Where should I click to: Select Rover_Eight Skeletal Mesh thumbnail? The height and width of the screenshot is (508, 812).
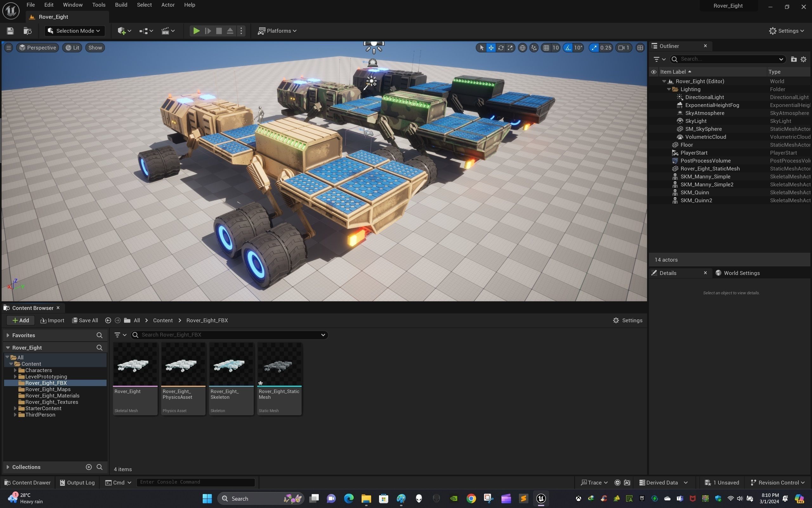pos(135,365)
